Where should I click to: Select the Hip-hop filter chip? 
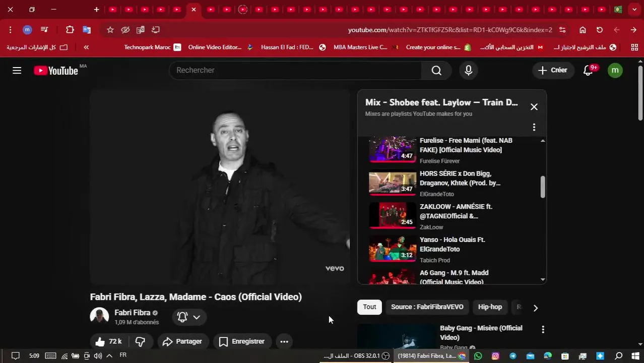pos(490,307)
